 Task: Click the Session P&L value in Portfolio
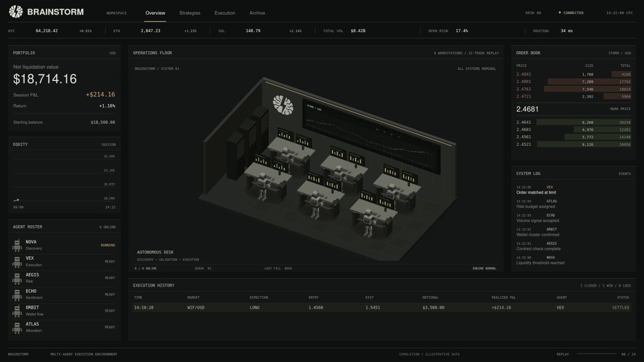[x=100, y=95]
